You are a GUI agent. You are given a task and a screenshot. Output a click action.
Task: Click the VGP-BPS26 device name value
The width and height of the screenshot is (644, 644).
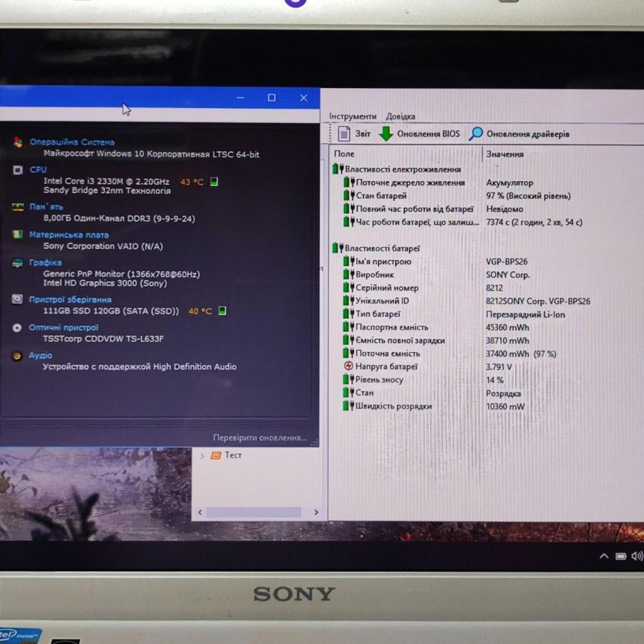coord(507,262)
